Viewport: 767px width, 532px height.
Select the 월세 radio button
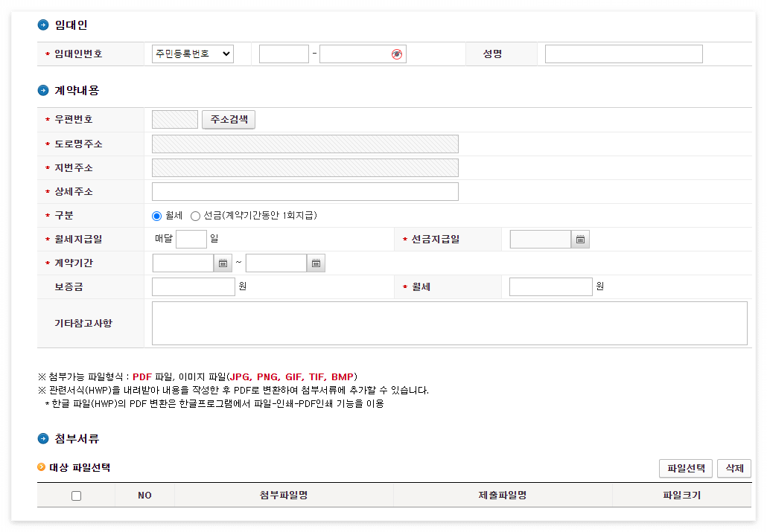pos(156,216)
